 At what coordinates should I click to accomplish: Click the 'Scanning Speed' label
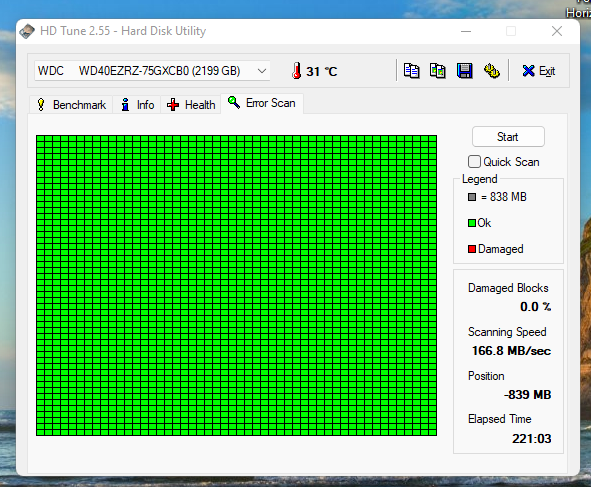pos(507,332)
